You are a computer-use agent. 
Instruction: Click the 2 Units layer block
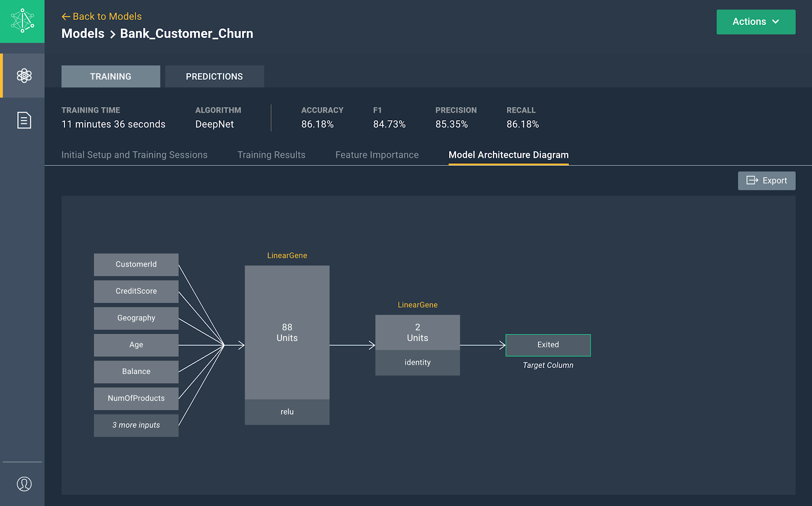pyautogui.click(x=418, y=332)
